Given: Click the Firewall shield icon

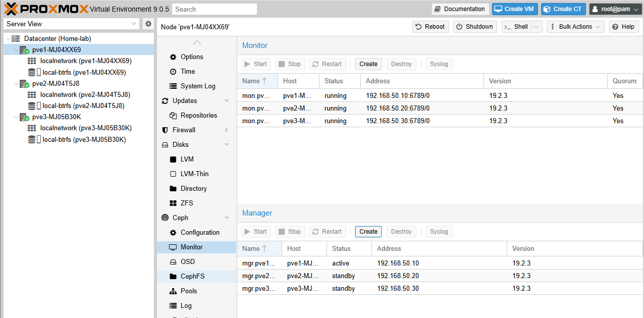Looking at the screenshot, I should click(x=165, y=130).
